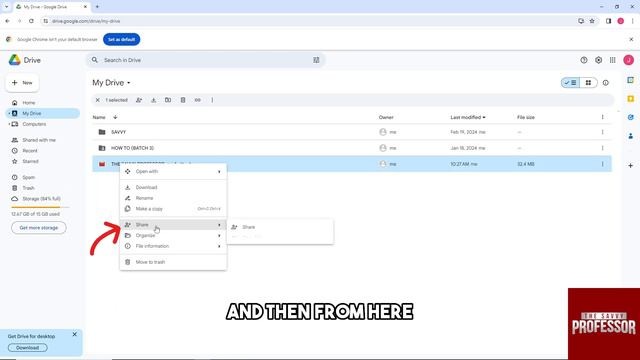This screenshot has height=360, width=640.
Task: Open Trash in sidebar
Action: [43, 188]
